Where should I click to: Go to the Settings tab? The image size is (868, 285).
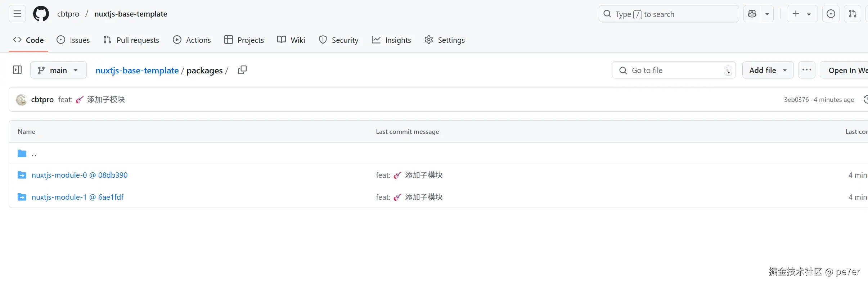coord(445,40)
